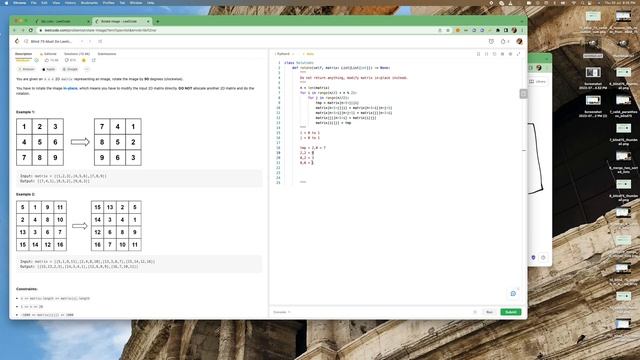Click Example 2 output matrix image

(116, 226)
